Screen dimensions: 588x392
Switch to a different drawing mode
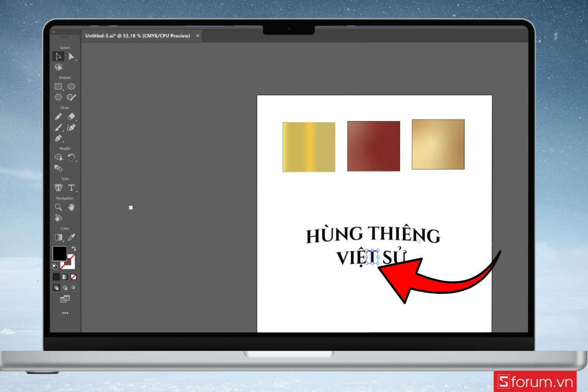tap(64, 288)
